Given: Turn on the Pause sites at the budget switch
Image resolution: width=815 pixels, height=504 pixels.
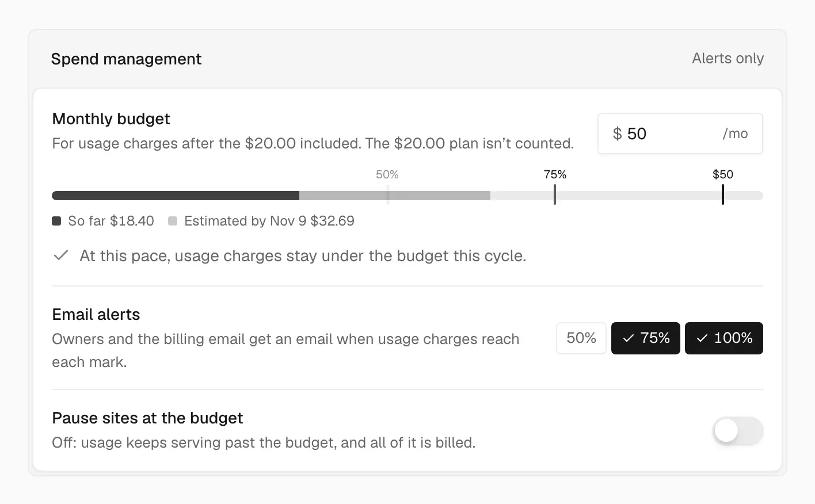Looking at the screenshot, I should (x=738, y=431).
